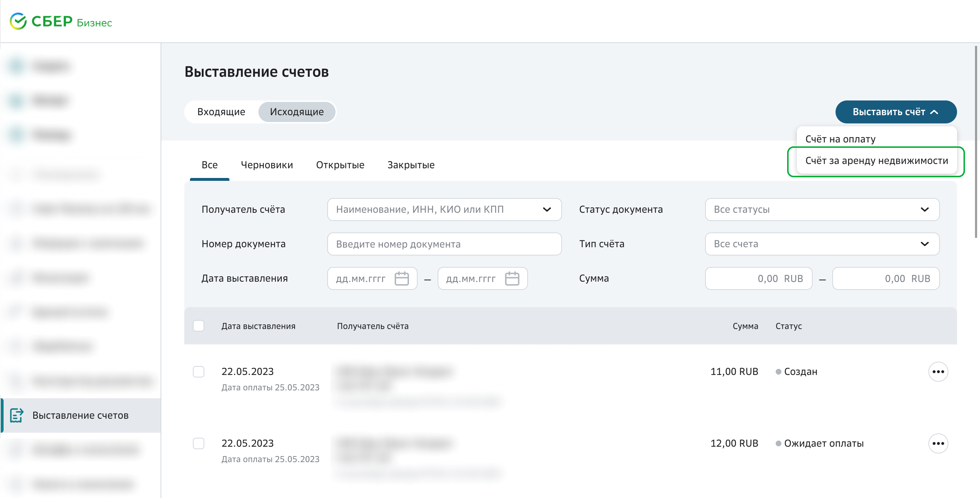Toggle the select-all checkbox in table header
Screen dimensions: 980x498
199,326
